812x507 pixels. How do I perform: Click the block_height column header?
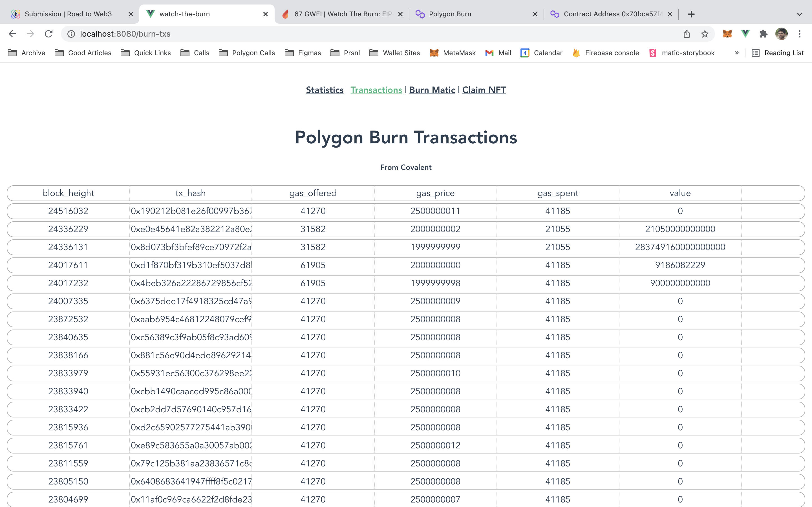(68, 193)
